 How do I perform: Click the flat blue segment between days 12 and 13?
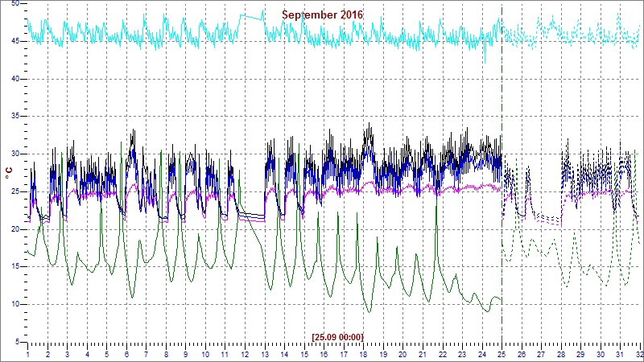point(252,216)
